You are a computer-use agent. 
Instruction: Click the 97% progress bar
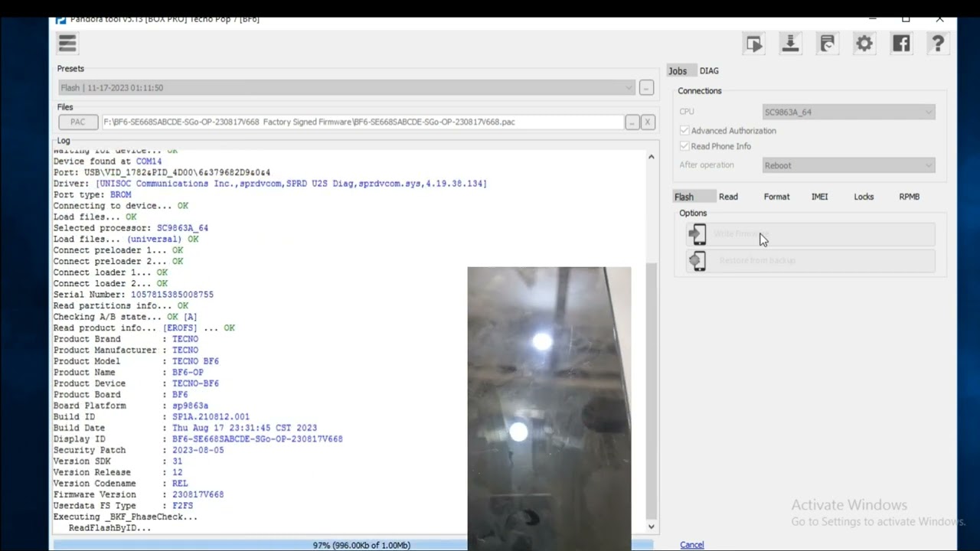click(x=353, y=545)
